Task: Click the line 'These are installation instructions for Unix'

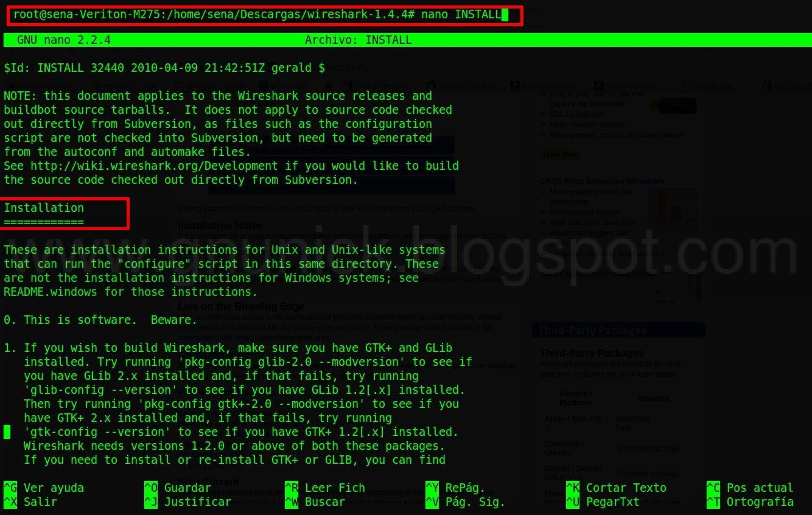Action: point(225,250)
